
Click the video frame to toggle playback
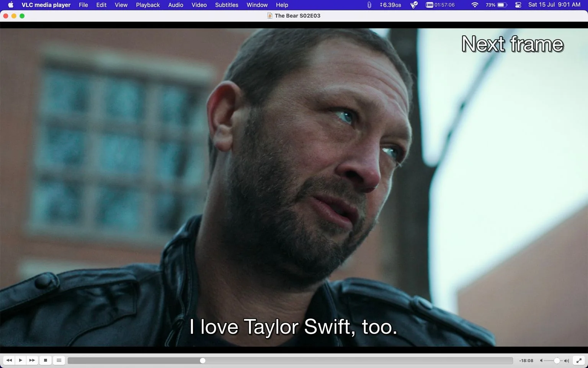[x=294, y=187]
